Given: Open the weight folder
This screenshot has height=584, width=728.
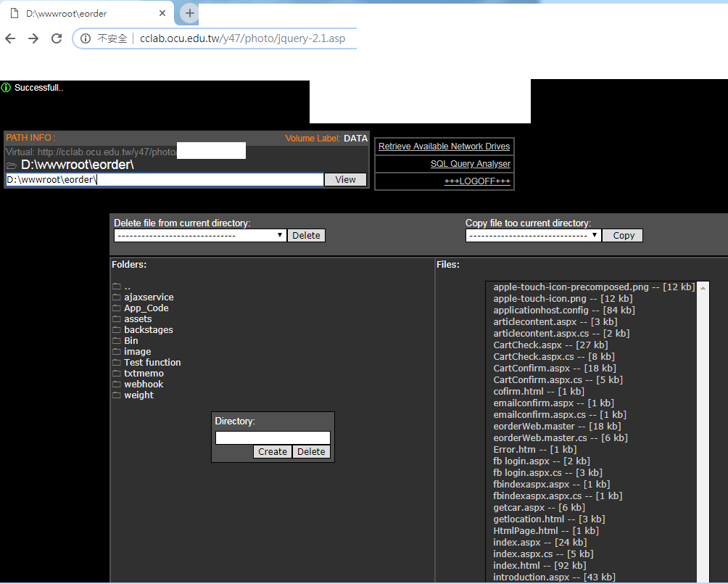Looking at the screenshot, I should [138, 395].
